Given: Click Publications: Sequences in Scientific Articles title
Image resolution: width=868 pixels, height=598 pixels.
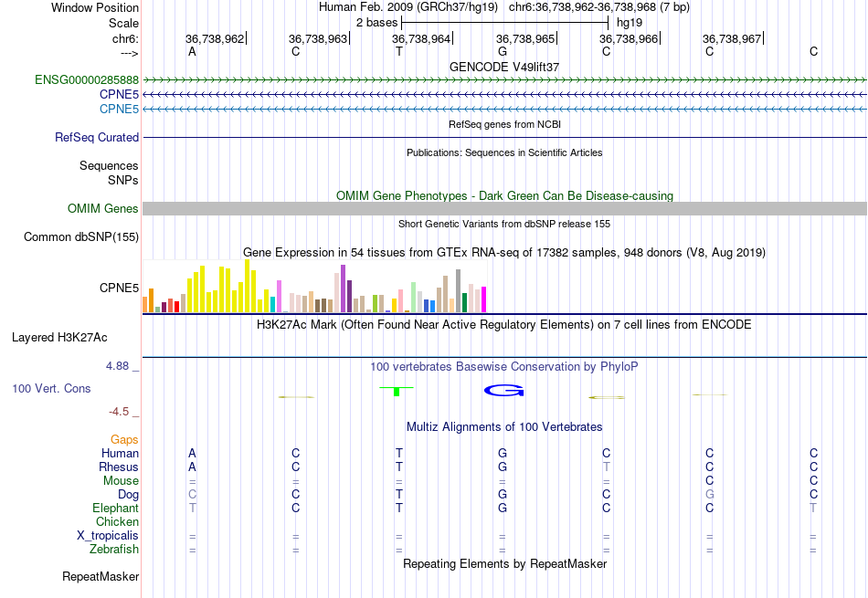Looking at the screenshot, I should 504,152.
